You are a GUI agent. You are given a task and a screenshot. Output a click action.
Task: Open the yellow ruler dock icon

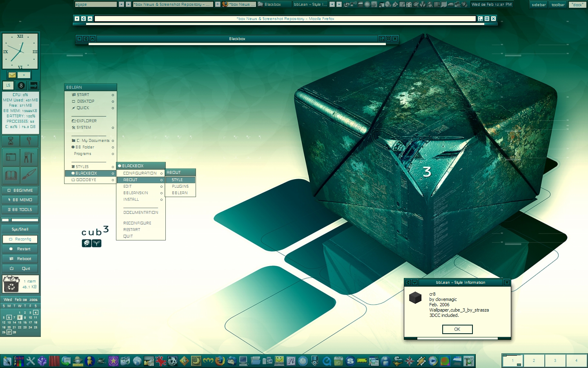click(x=362, y=361)
